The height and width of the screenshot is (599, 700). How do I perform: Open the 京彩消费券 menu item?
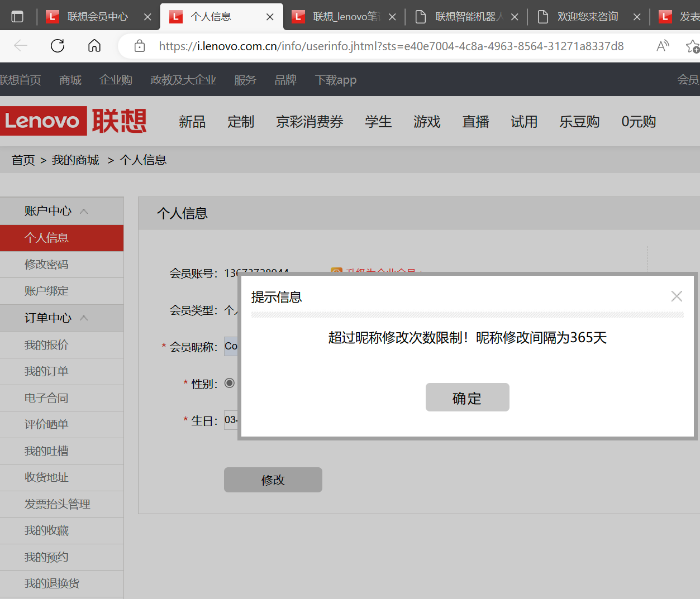309,122
